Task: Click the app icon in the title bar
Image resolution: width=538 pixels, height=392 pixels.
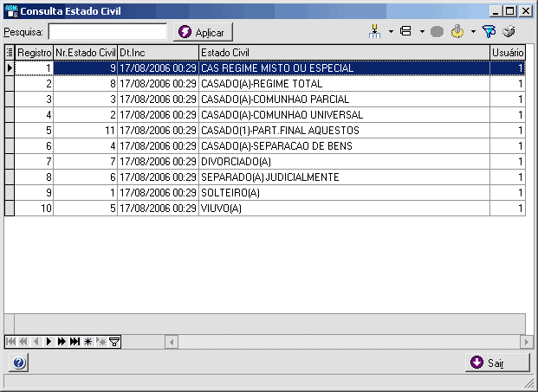Action: pos(12,11)
